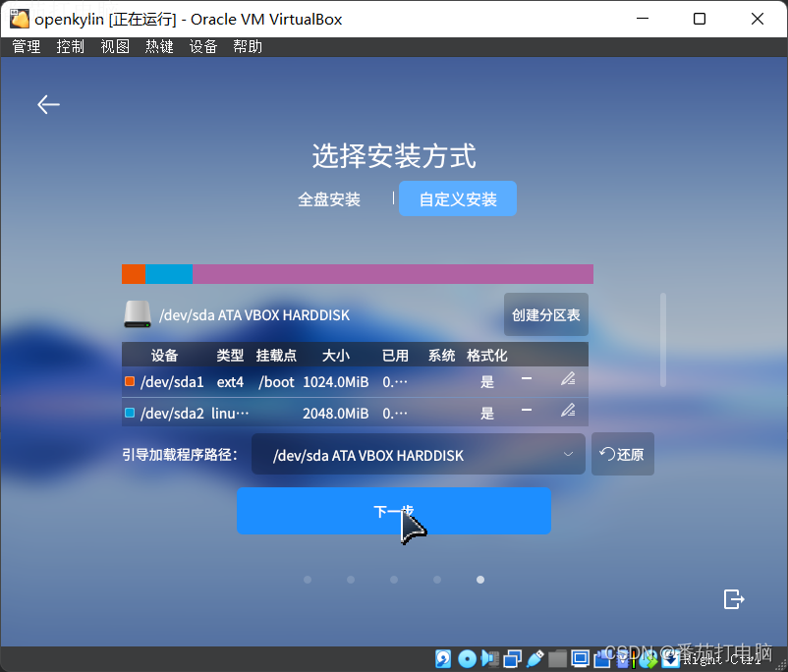Open the 设备 menu
Screen dimensions: 788x672
[x=203, y=45]
